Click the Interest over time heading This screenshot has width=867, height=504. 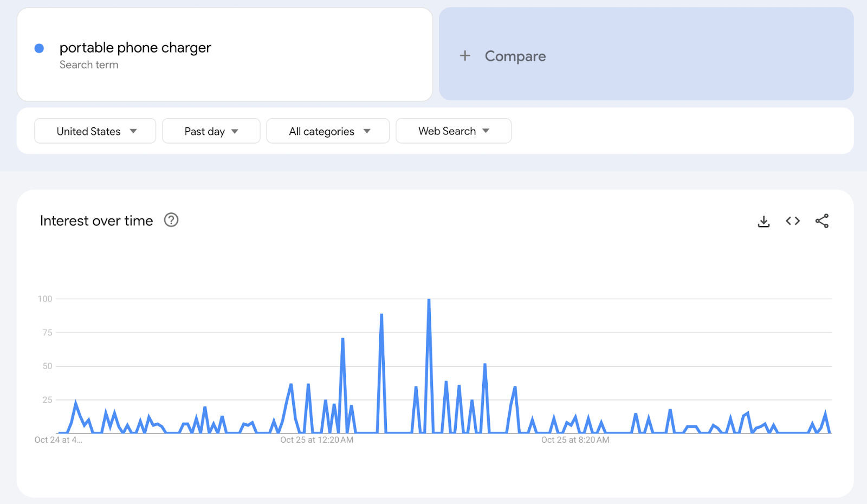96,221
